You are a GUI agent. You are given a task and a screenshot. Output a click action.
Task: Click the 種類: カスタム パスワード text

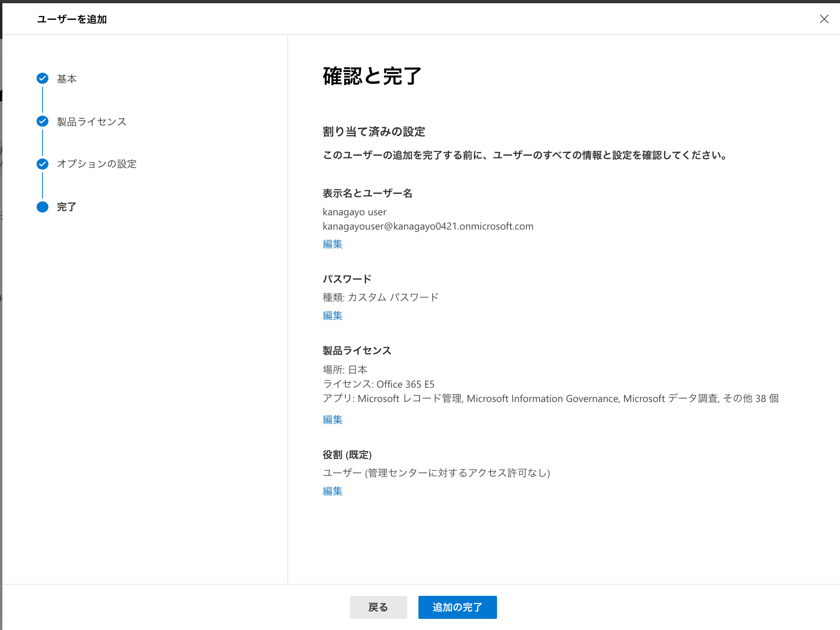[381, 297]
